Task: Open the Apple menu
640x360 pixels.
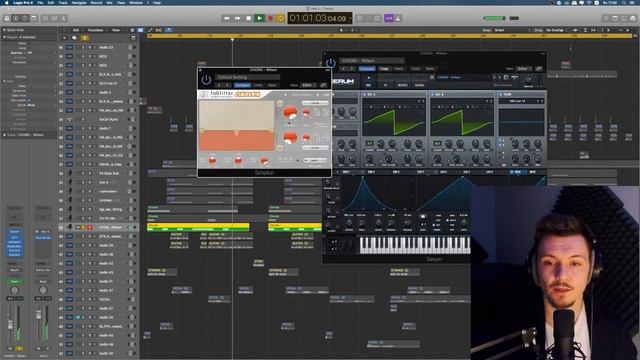Action: click(6, 2)
